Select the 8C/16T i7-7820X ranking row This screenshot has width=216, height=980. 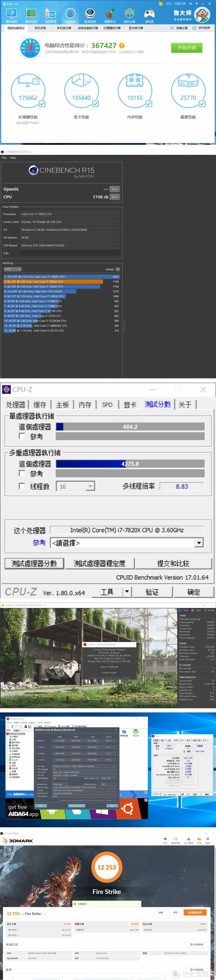[61, 282]
